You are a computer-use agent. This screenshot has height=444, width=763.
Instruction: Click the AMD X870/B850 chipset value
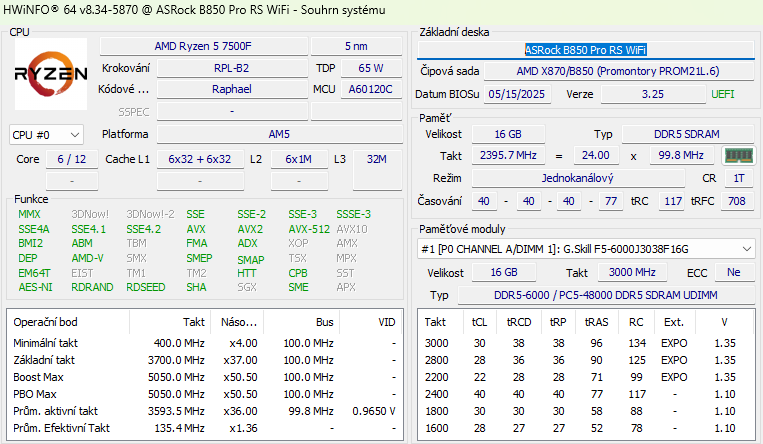tap(618, 71)
